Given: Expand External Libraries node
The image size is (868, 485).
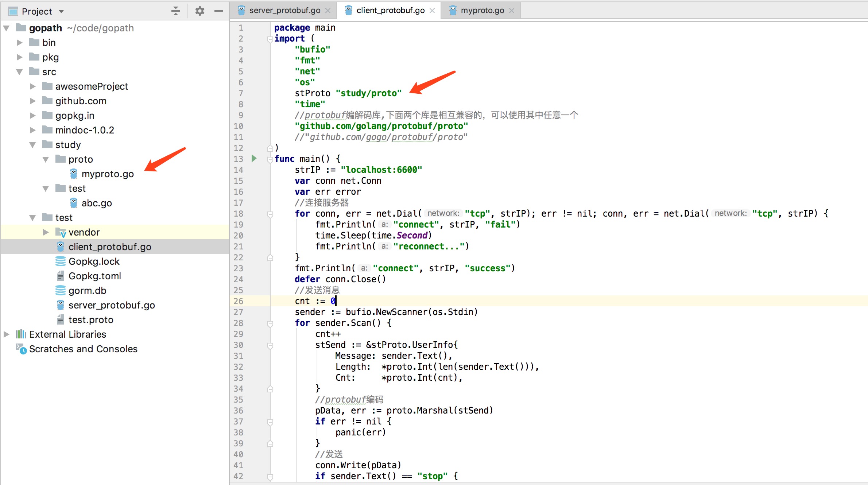Looking at the screenshot, I should tap(7, 334).
